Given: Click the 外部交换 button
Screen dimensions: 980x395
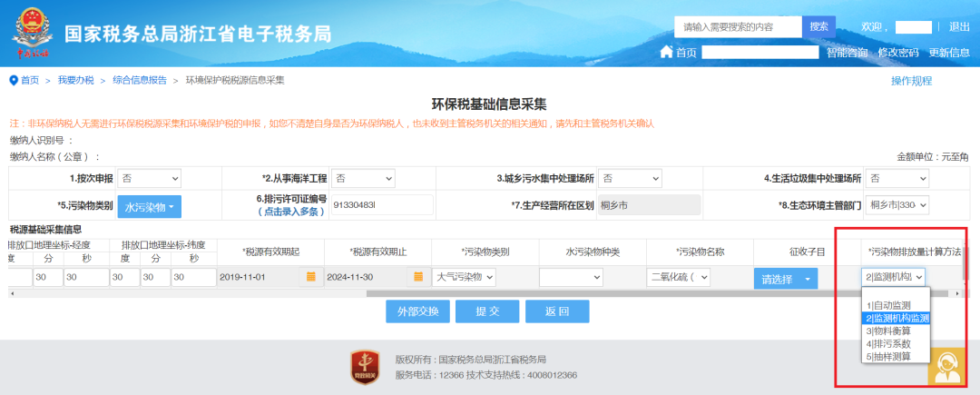Looking at the screenshot, I should click(x=417, y=311).
